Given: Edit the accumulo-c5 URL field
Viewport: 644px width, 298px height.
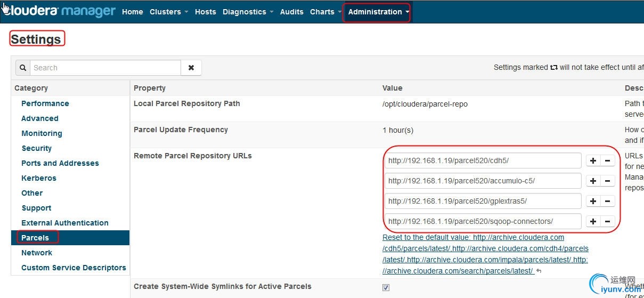Looking at the screenshot, I should 483,181.
